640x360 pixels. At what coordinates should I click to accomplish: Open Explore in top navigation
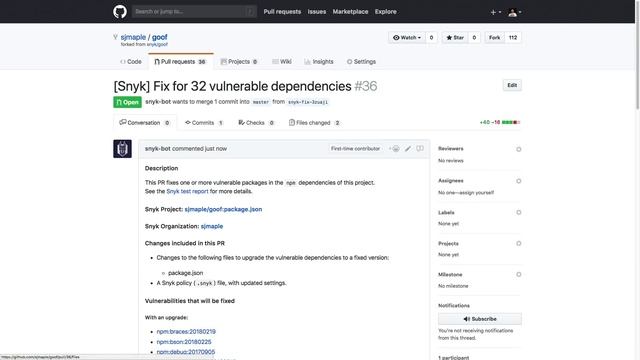(x=386, y=11)
